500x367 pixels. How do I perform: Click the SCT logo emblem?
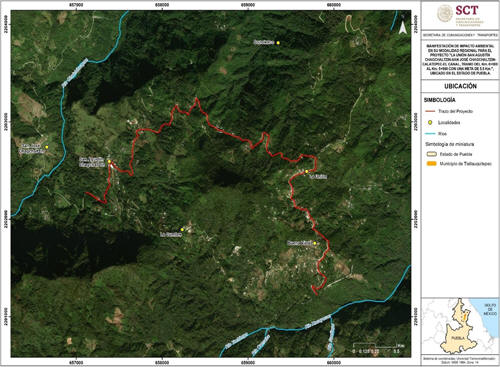[x=445, y=14]
